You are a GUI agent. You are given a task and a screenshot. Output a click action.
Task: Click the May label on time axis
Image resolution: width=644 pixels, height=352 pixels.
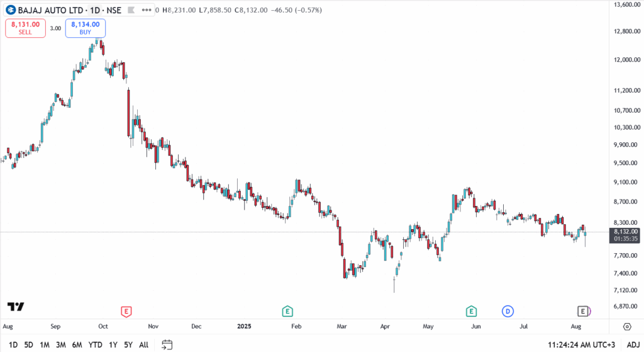click(x=428, y=327)
